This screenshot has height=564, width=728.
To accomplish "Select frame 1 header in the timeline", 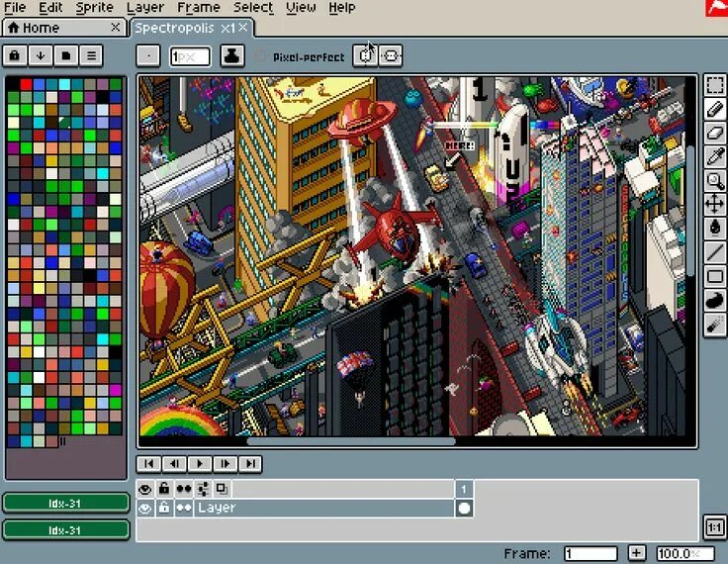I will pos(464,489).
